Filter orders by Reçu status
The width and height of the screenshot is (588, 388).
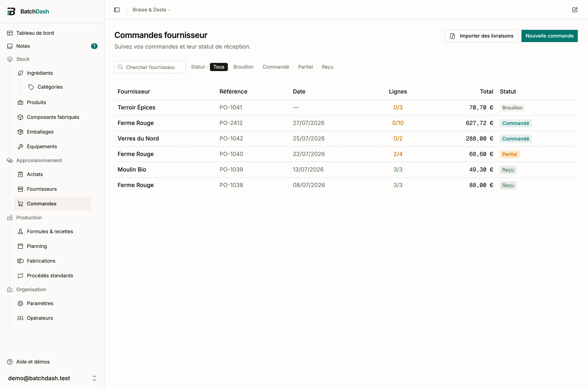point(327,67)
